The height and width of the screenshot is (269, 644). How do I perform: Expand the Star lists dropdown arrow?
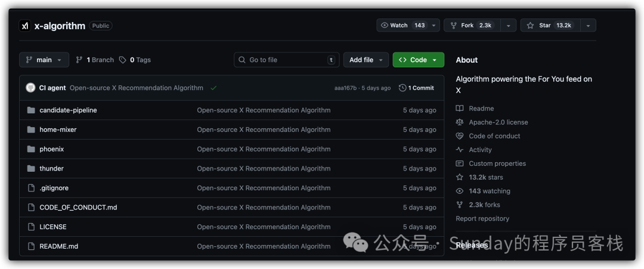pos(588,26)
